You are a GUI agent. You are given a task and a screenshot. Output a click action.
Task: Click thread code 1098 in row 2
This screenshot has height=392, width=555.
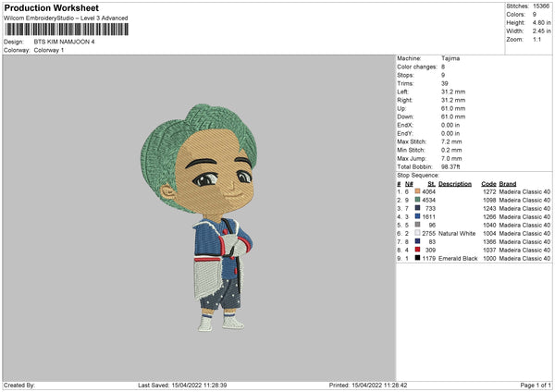point(489,201)
